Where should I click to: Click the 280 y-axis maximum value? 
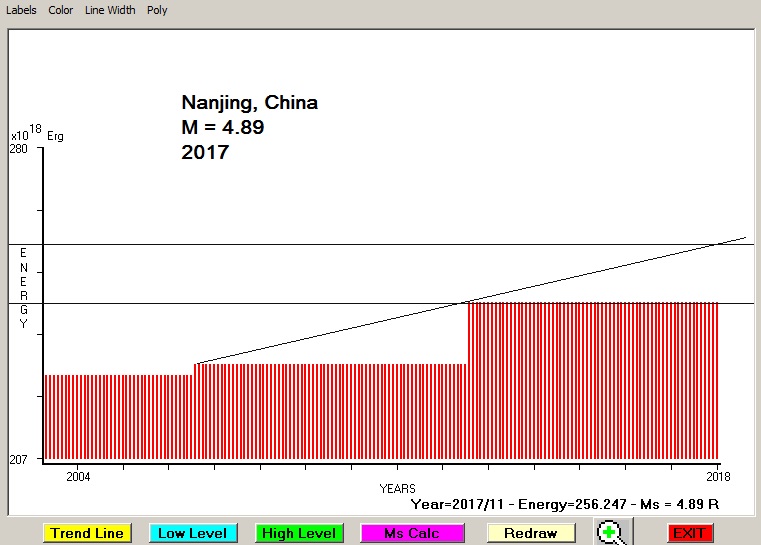click(20, 149)
